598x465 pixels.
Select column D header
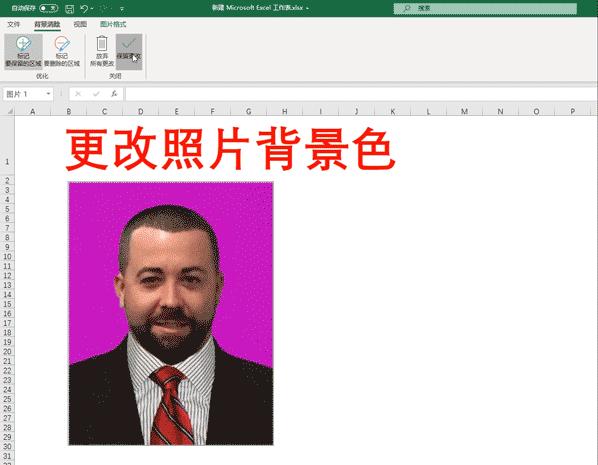pos(141,111)
